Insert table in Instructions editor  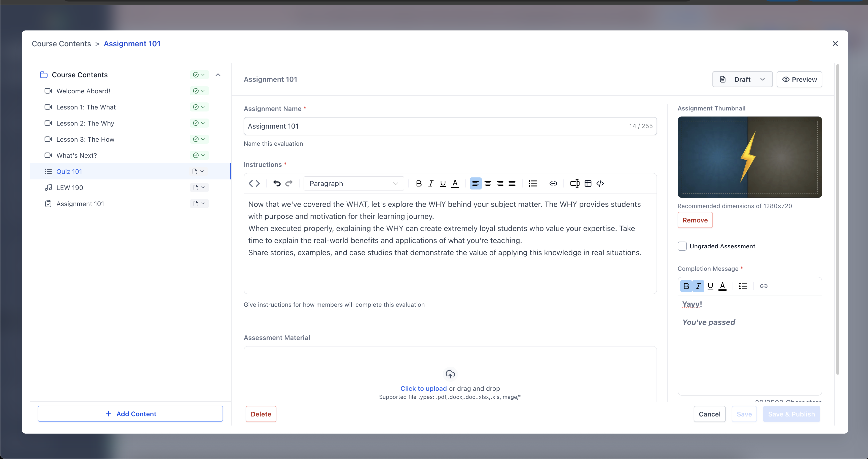point(588,183)
